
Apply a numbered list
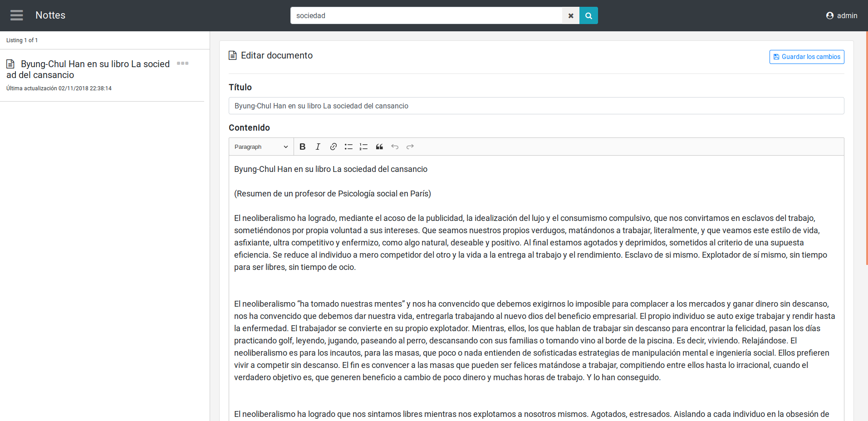click(364, 147)
